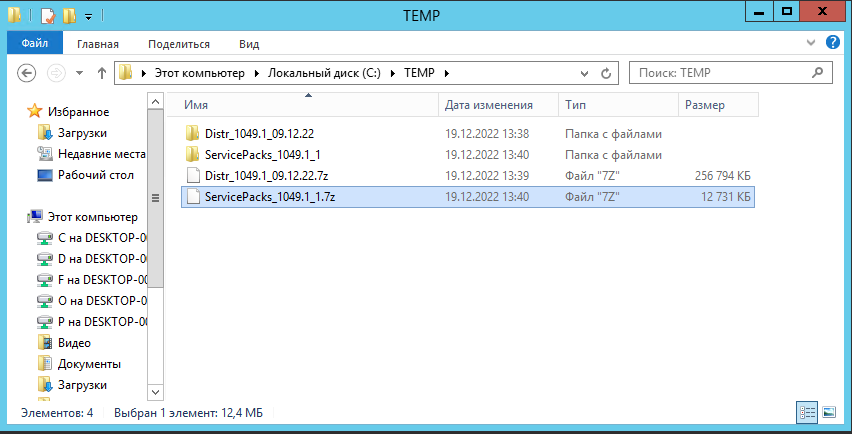Switch to large icons view icon

pyautogui.click(x=829, y=412)
